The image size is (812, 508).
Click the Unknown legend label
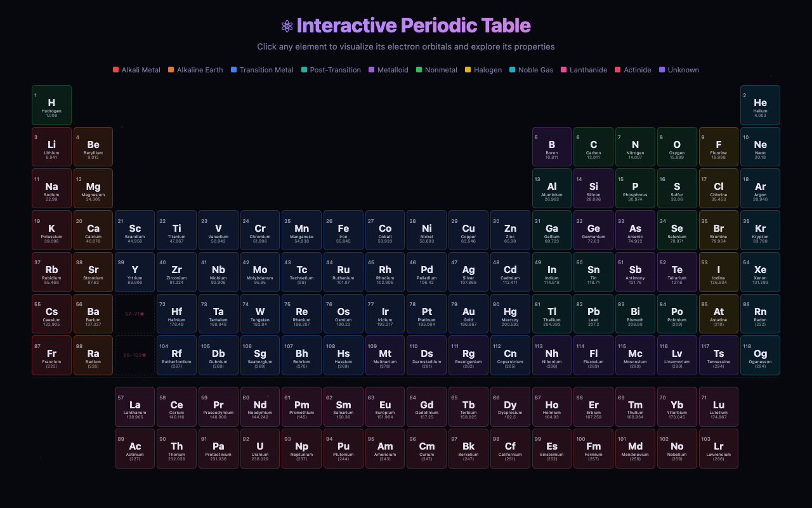coord(683,70)
